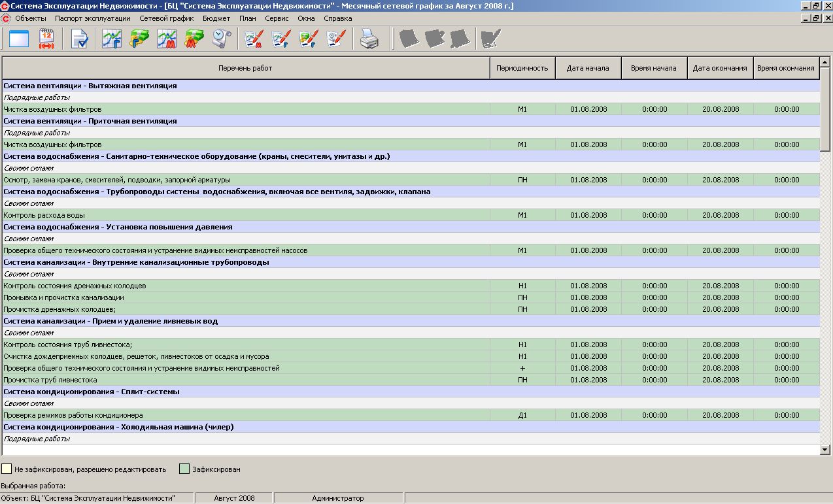
Task: Click the Дата окончания column header
Action: 720,68
